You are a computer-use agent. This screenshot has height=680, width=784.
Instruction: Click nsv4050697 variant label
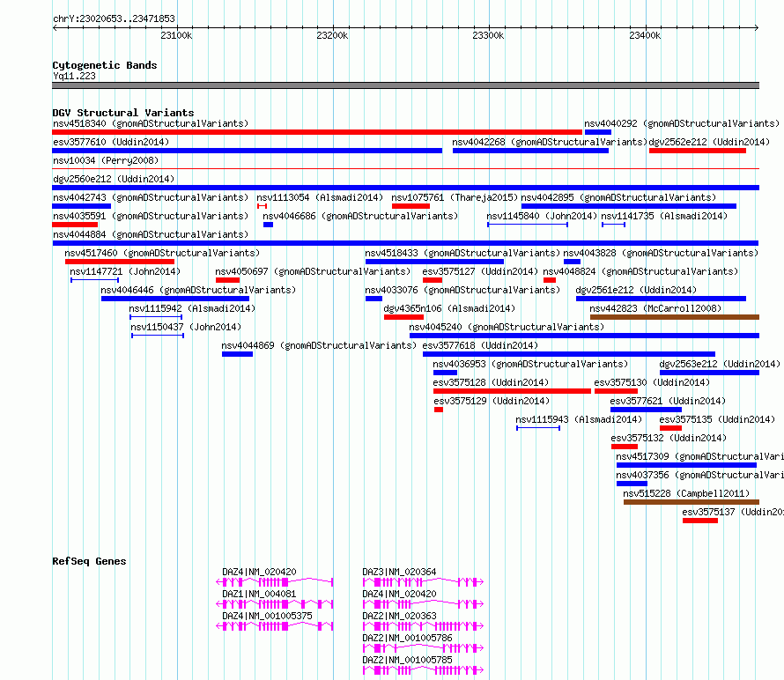[313, 271]
